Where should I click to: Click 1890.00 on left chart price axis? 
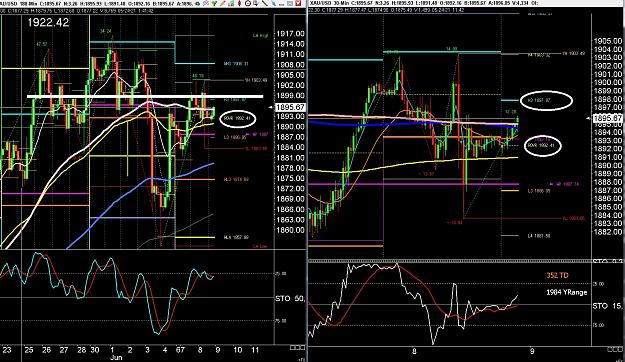click(x=291, y=127)
